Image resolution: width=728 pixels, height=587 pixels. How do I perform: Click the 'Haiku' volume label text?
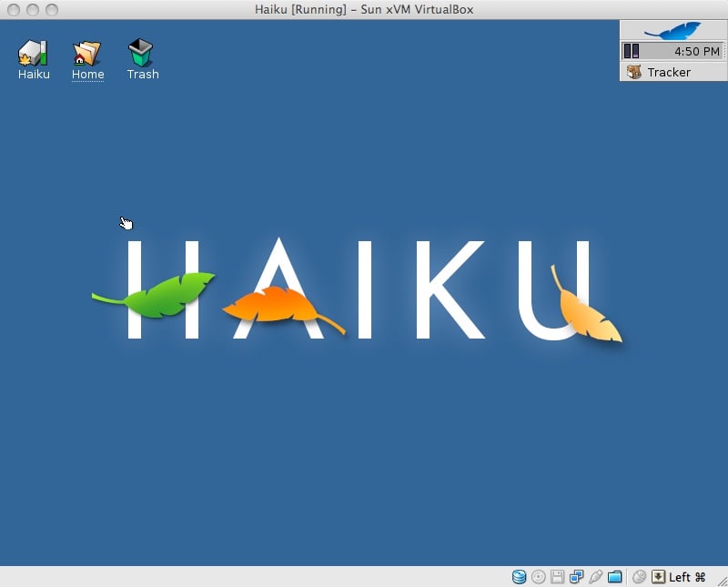[x=34, y=75]
